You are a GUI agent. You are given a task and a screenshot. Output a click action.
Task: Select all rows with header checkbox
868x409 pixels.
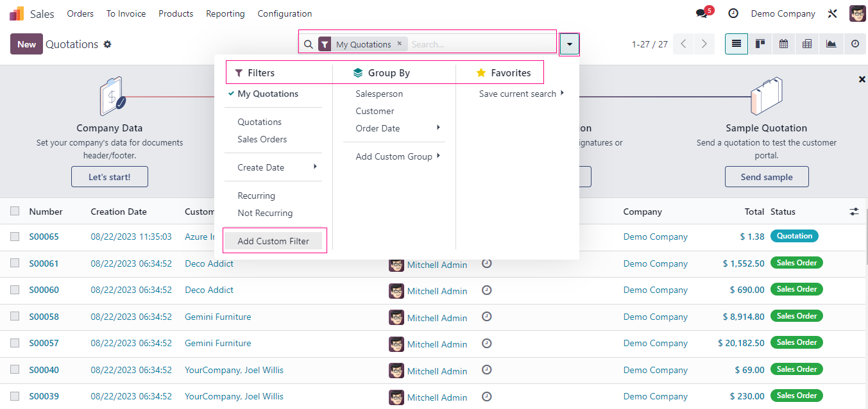tap(15, 211)
